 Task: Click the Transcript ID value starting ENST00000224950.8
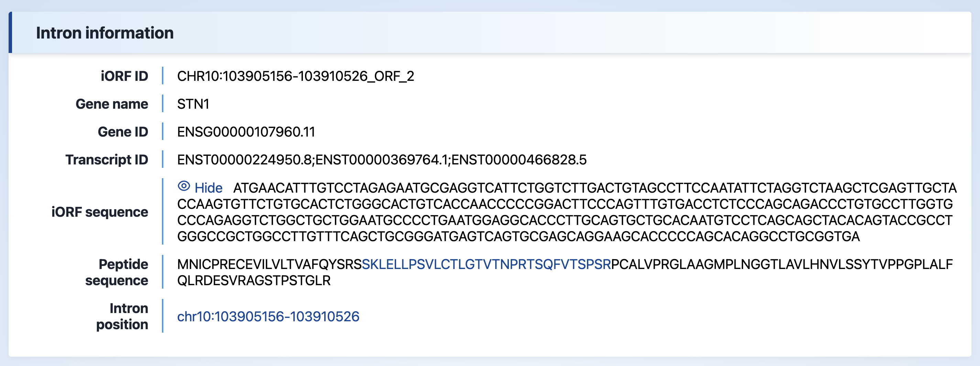coord(382,160)
